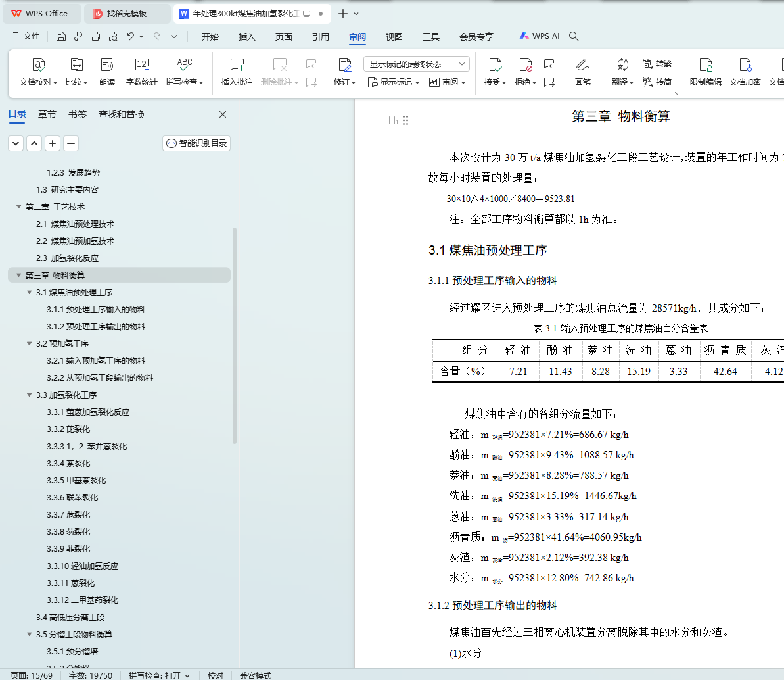Click the 拒绝 reject changes icon
784x680 pixels.
(526, 64)
